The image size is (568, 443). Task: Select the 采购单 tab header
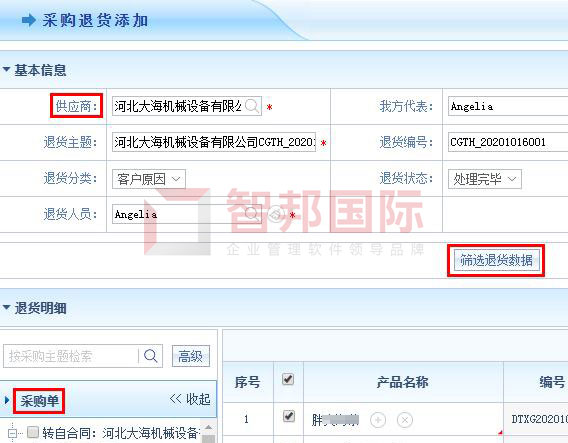[x=39, y=401]
